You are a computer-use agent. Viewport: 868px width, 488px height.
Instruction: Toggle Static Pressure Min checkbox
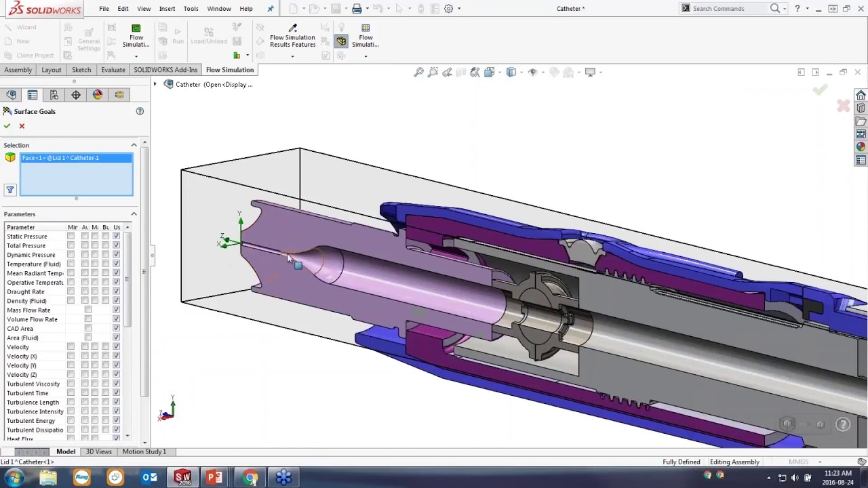71,237
